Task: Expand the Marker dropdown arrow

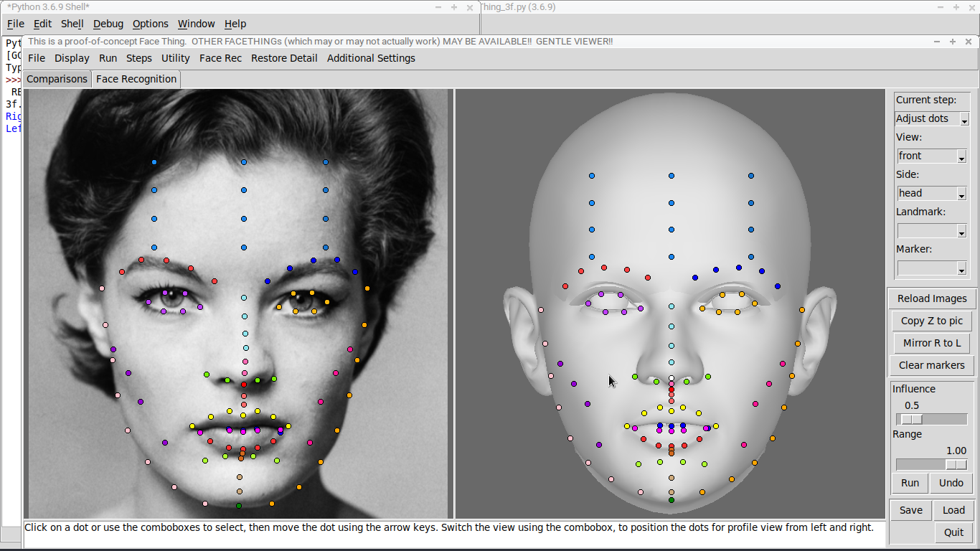Action: pyautogui.click(x=962, y=268)
